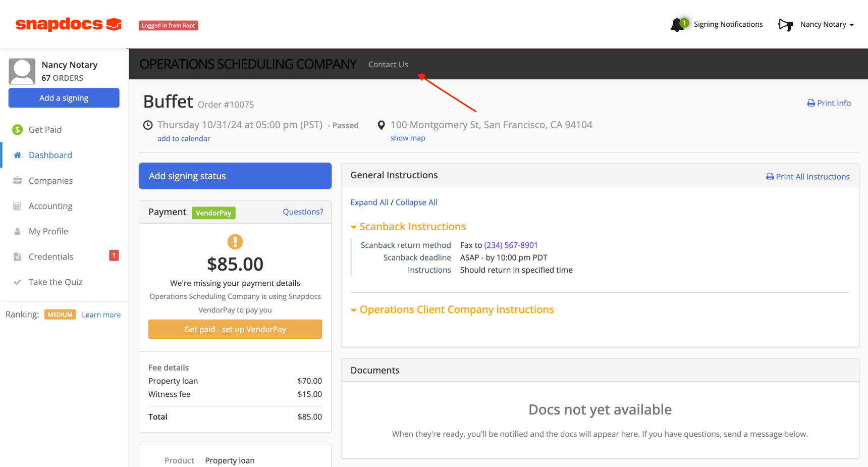
Task: Select the green Get Paid dollar icon
Action: point(18,130)
